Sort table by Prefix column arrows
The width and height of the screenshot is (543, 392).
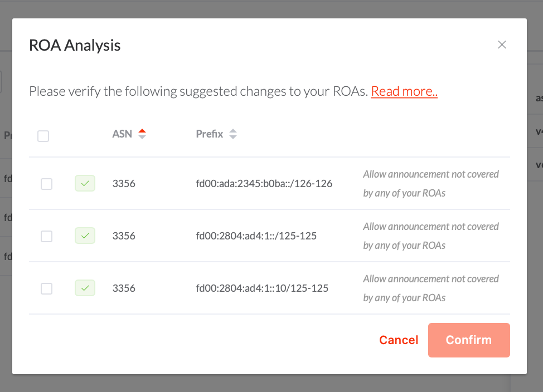(233, 134)
